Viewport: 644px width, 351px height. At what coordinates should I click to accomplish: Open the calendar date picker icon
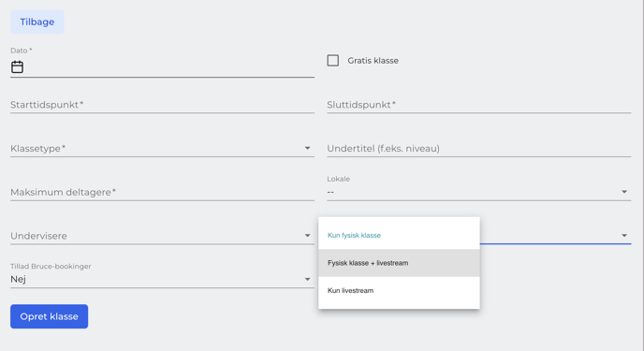tap(17, 66)
